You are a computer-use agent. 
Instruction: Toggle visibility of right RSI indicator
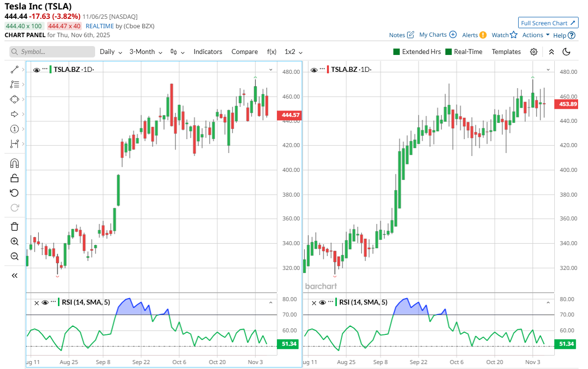322,303
